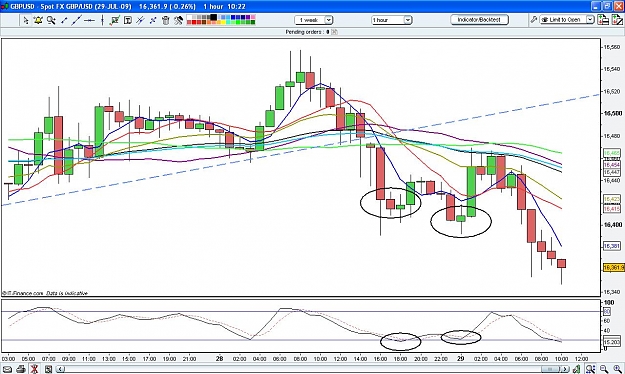Click the fourth icon in bottom-left bar
The height and width of the screenshot is (374, 625).
tap(48, 369)
